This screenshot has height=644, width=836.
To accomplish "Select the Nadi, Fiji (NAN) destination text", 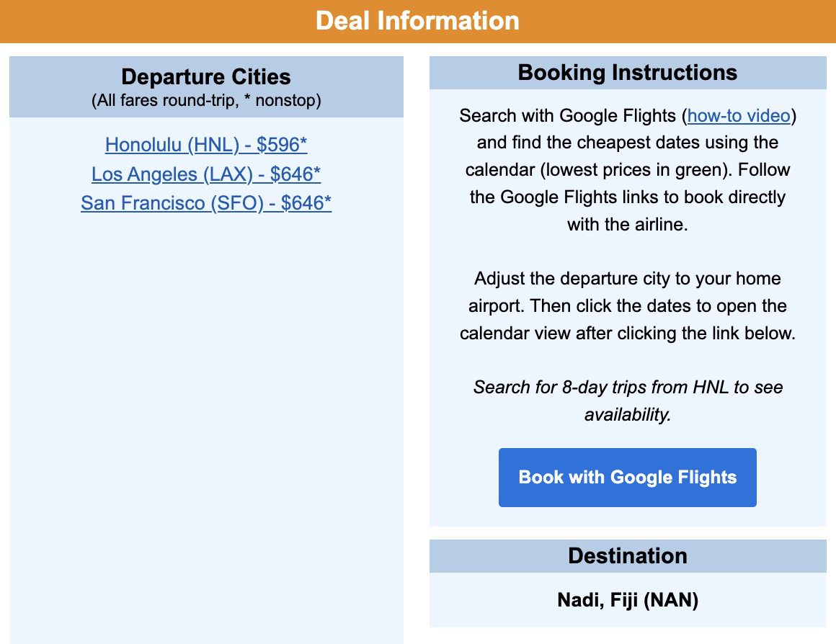I will point(627,600).
